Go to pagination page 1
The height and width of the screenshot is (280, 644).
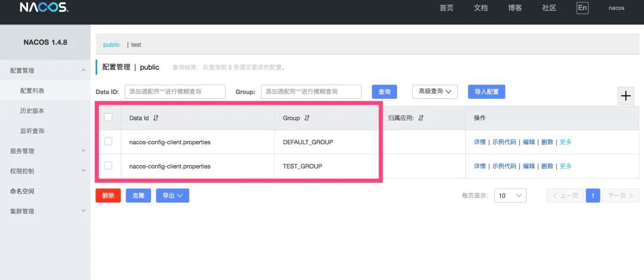tap(593, 196)
